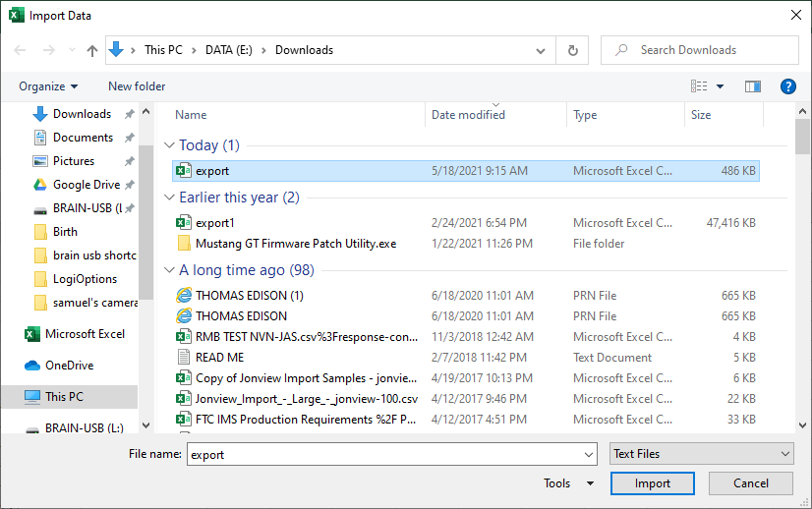812x509 pixels.
Task: Expand the address bar history dropdown
Action: coord(541,50)
